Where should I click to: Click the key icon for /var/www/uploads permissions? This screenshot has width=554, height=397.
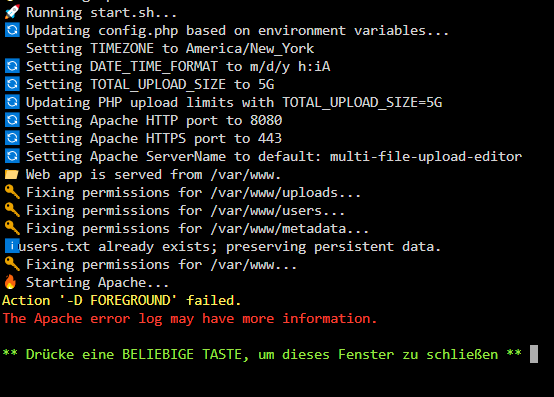[12, 192]
